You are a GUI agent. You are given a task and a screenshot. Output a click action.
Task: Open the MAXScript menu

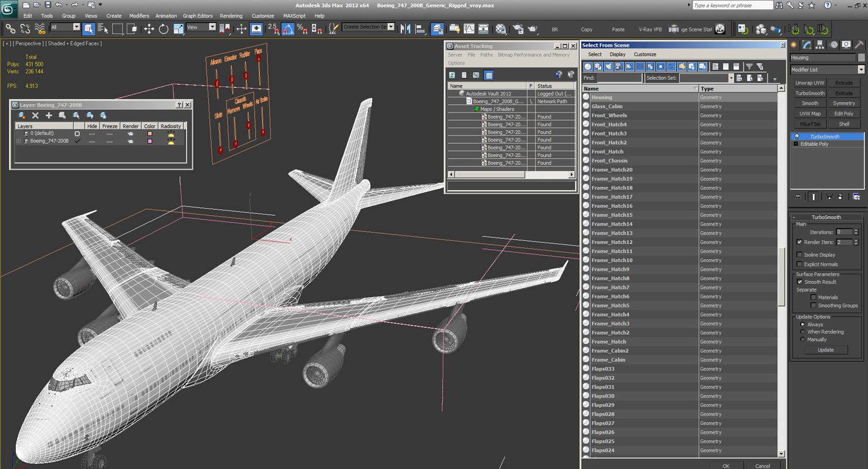pyautogui.click(x=294, y=16)
